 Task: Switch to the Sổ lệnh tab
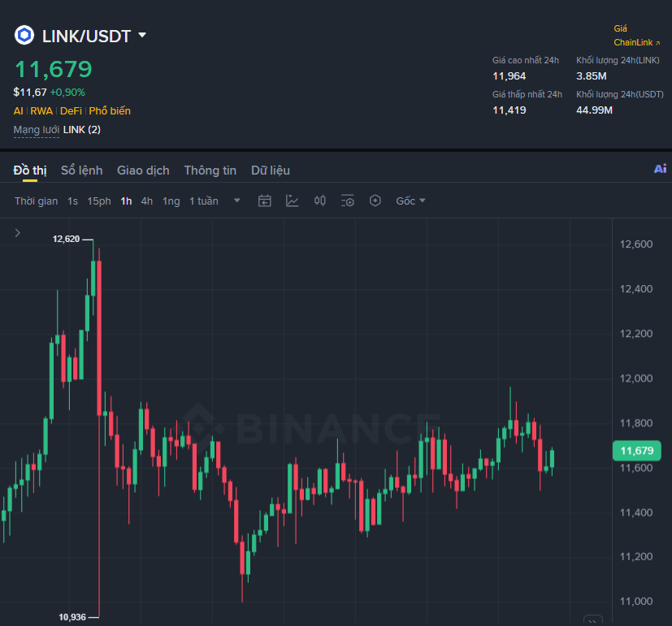point(82,171)
